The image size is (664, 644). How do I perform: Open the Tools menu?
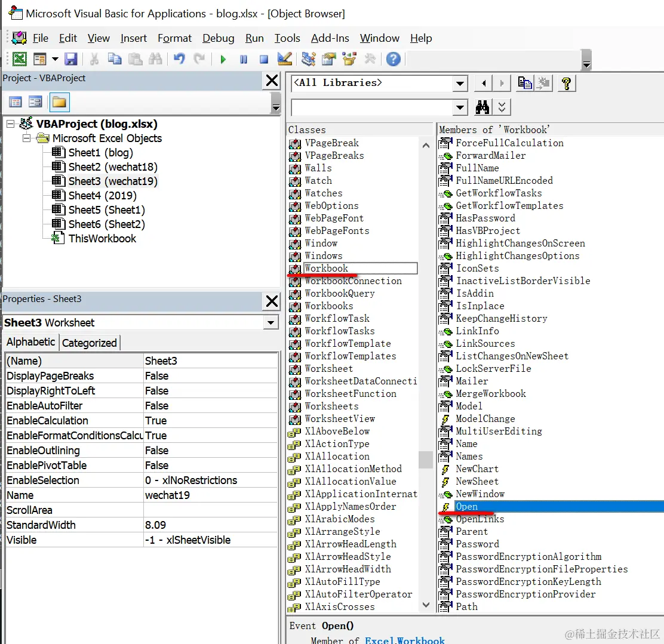(x=287, y=38)
